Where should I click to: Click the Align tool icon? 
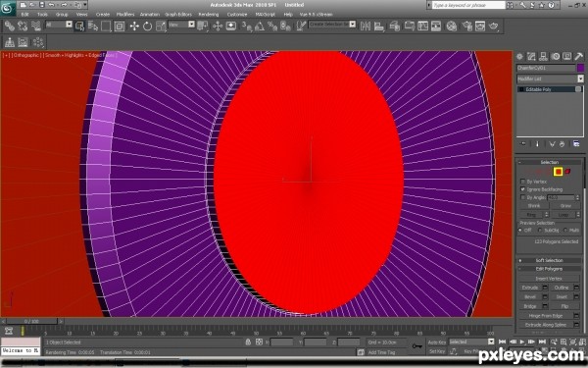[x=378, y=26]
